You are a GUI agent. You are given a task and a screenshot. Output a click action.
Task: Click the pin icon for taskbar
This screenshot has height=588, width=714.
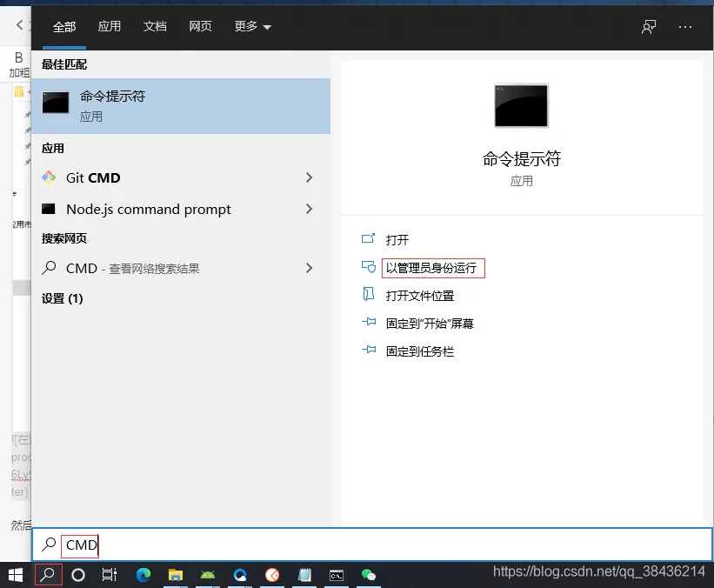point(369,350)
